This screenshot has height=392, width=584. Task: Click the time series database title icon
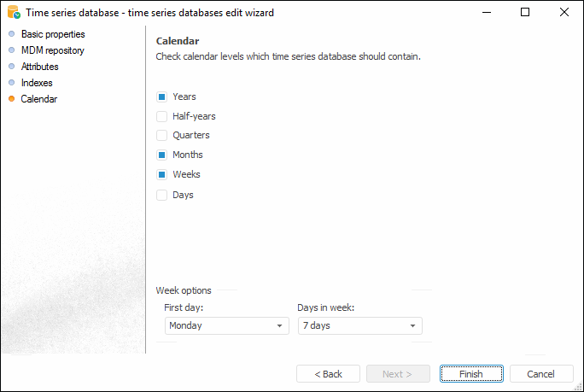pyautogui.click(x=14, y=13)
